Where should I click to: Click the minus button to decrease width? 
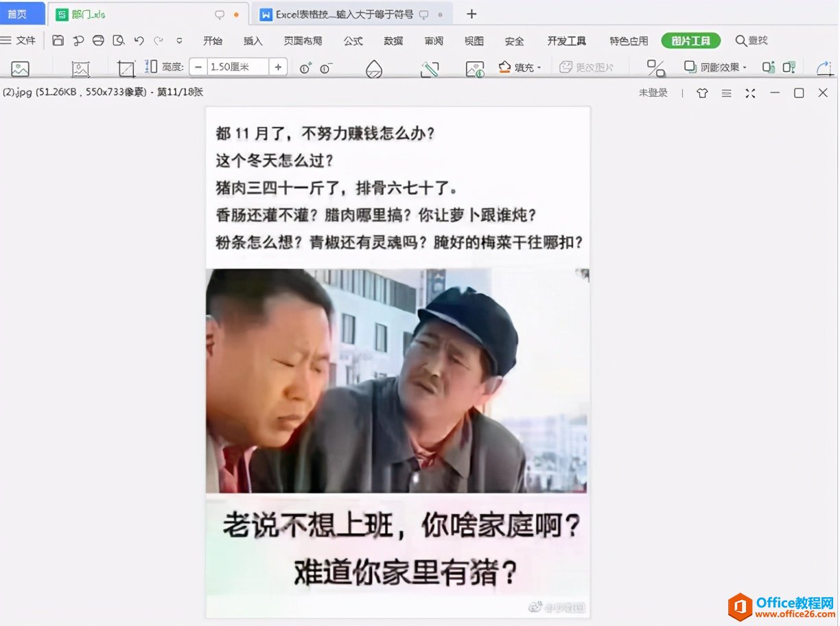[198, 67]
